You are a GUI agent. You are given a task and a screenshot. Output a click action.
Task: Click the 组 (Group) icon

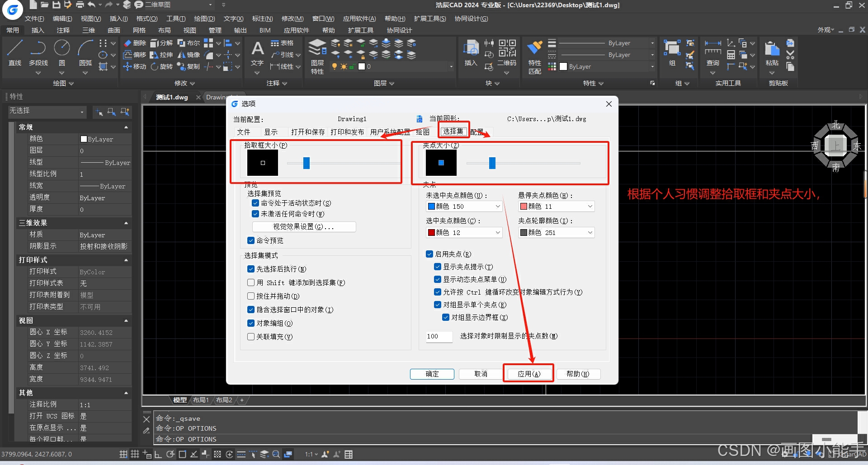click(x=672, y=52)
